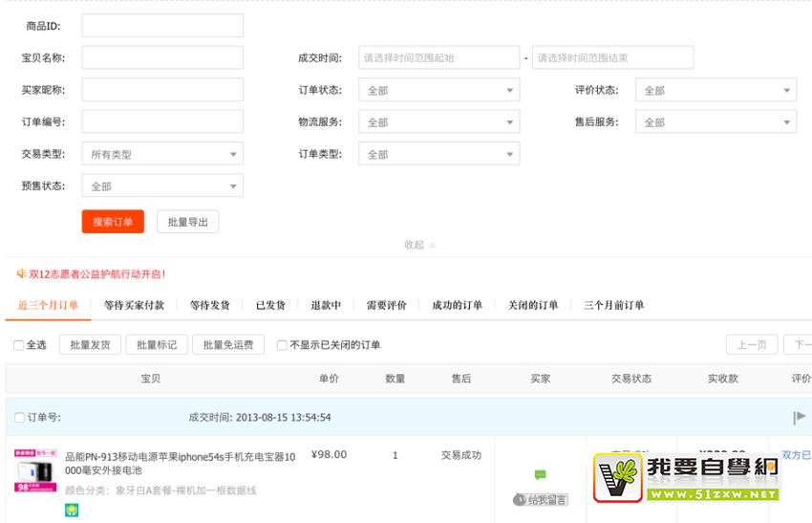Click the 批量发货 button

(90, 345)
